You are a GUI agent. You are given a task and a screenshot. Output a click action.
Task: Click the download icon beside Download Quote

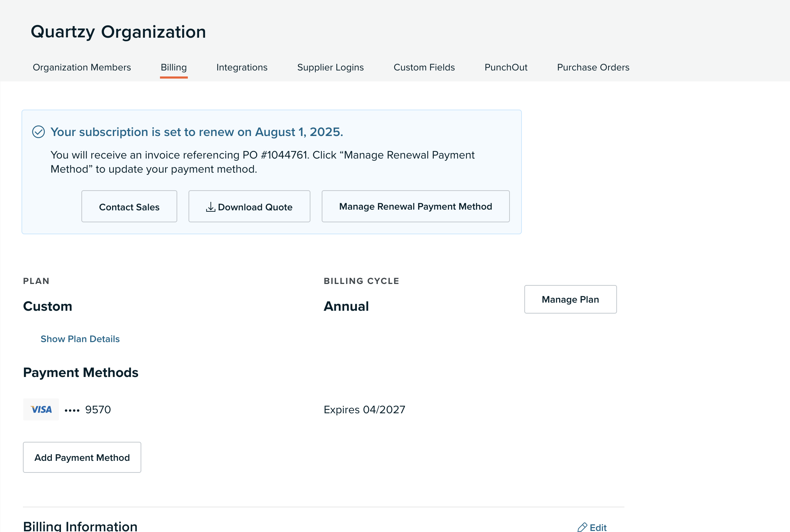(210, 207)
